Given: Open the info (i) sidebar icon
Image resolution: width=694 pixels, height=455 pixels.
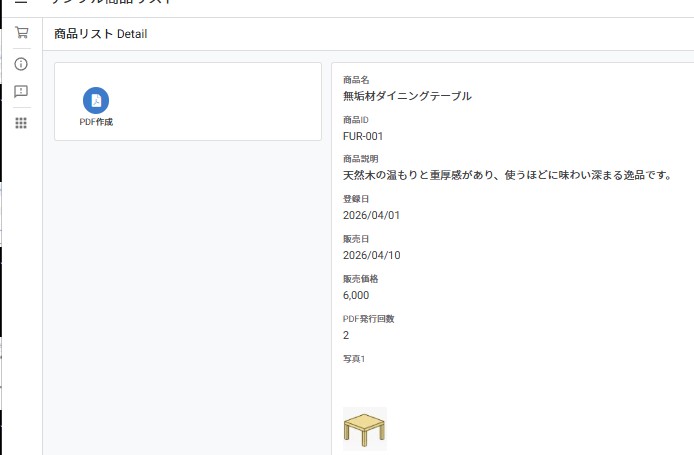Looking at the screenshot, I should [x=21, y=64].
